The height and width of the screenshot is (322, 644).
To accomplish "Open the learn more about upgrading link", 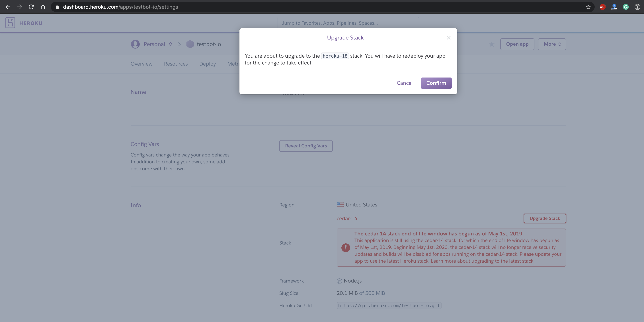I will (x=482, y=261).
